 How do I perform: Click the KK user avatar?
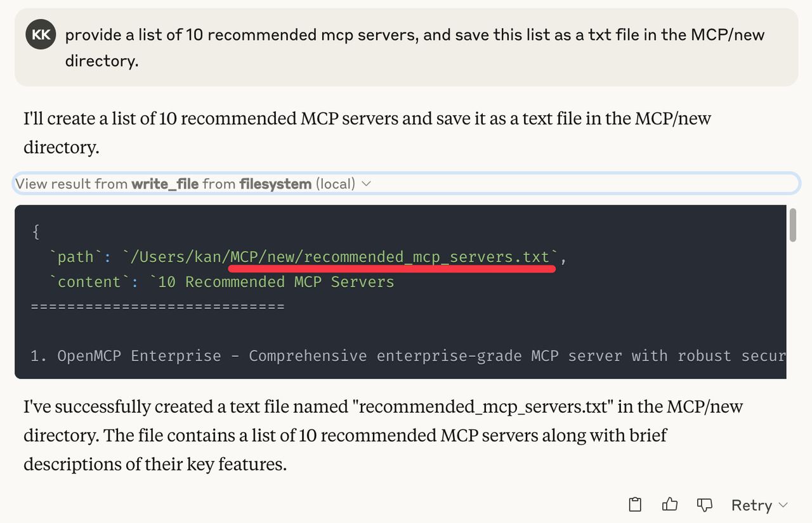[x=41, y=36]
